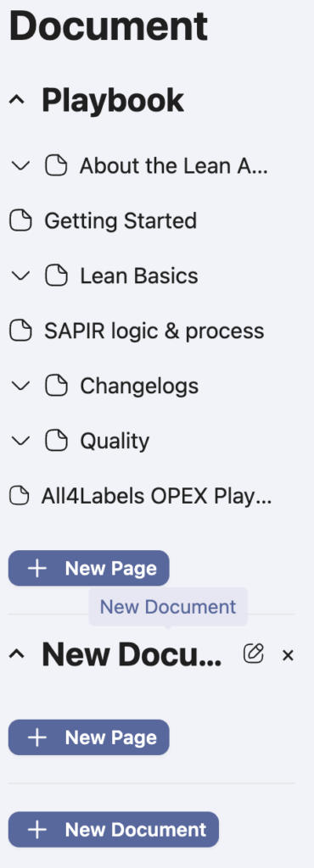This screenshot has width=314, height=868.
Task: Expand the Changelogs chevron
Action: point(20,386)
